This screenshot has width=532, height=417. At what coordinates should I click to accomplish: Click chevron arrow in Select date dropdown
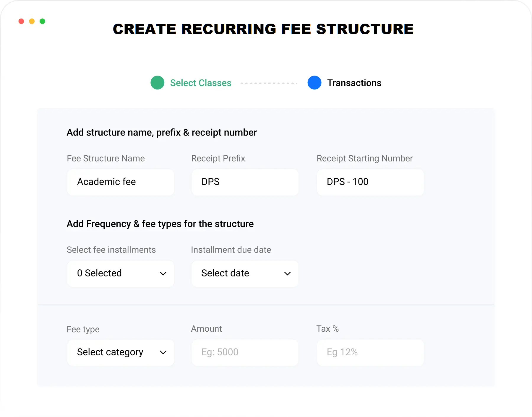pyautogui.click(x=287, y=273)
